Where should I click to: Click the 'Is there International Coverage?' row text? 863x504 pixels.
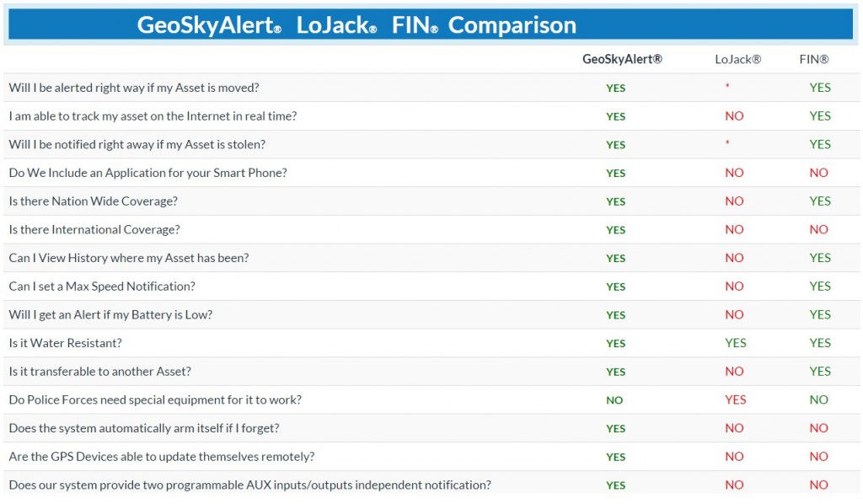(x=94, y=229)
